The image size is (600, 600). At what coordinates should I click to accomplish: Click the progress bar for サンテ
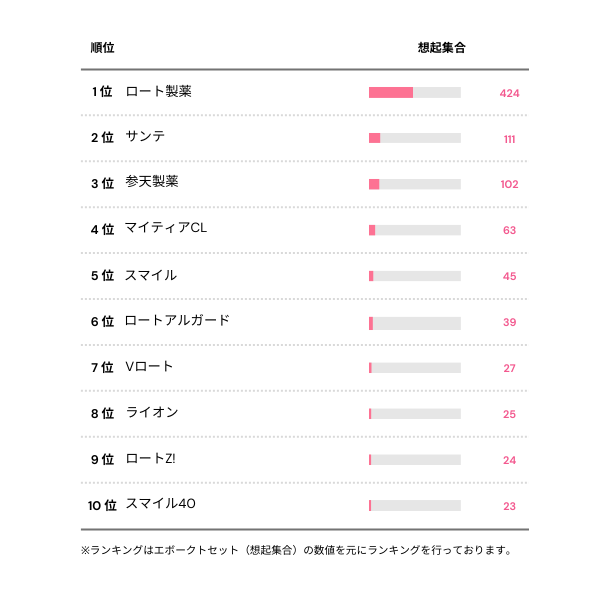[x=414, y=138]
